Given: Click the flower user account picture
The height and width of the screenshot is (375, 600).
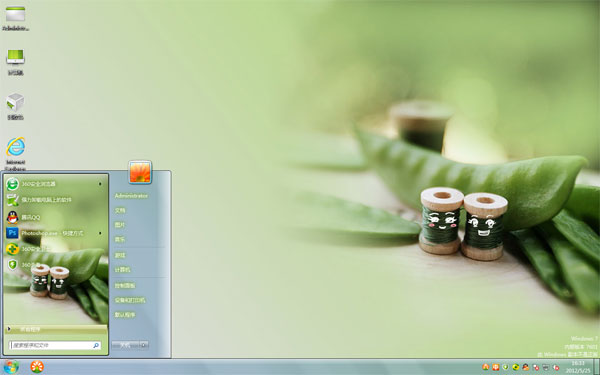Looking at the screenshot, I should point(140,172).
